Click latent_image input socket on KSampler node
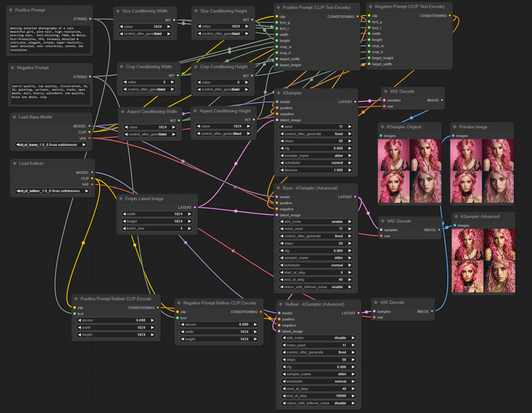Viewport: 532px width, 413px height. (277, 120)
